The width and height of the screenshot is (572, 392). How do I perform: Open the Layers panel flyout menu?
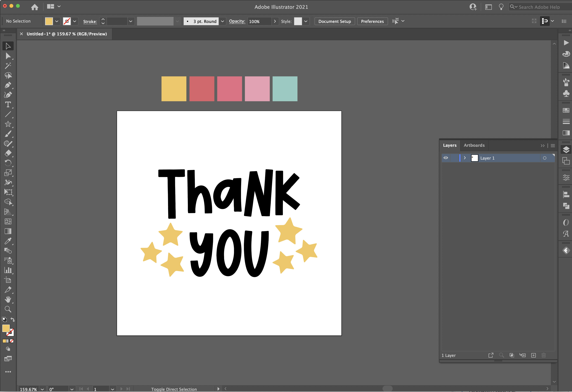553,145
